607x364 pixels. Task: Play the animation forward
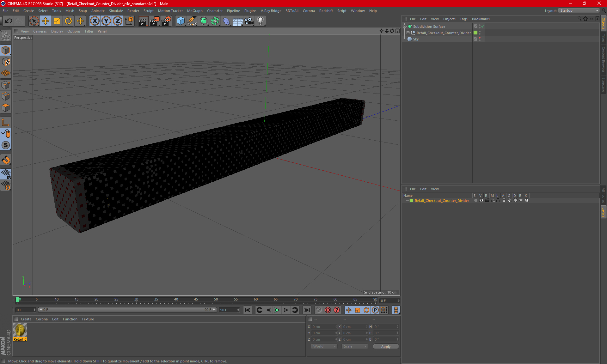[x=277, y=310]
